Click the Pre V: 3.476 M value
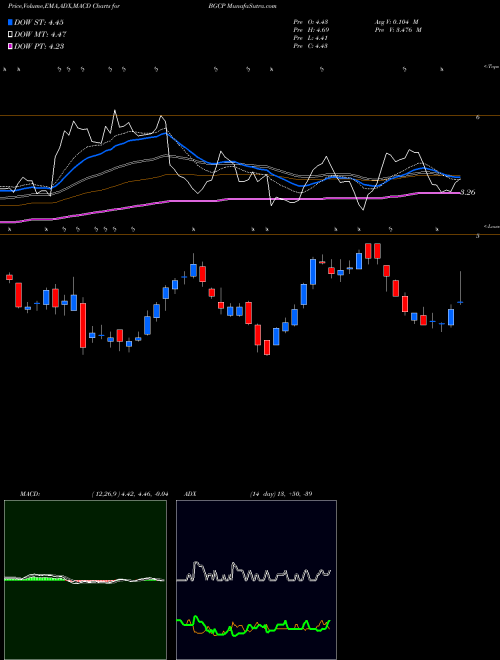 pyautogui.click(x=398, y=30)
